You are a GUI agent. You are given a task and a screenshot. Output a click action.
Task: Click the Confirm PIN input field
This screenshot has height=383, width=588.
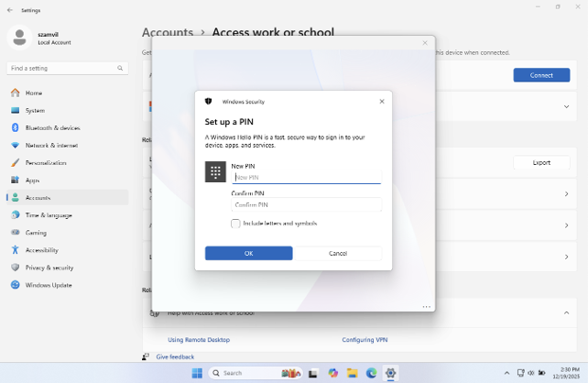click(307, 205)
